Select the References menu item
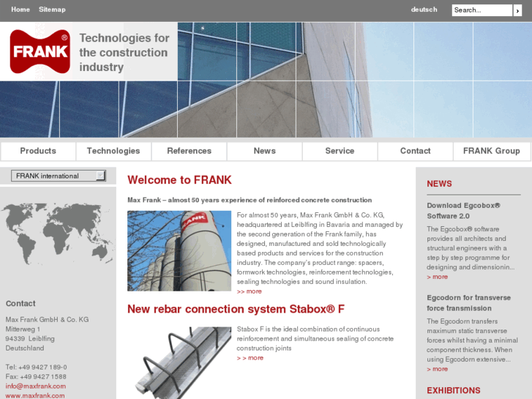532x399 pixels. click(x=189, y=151)
